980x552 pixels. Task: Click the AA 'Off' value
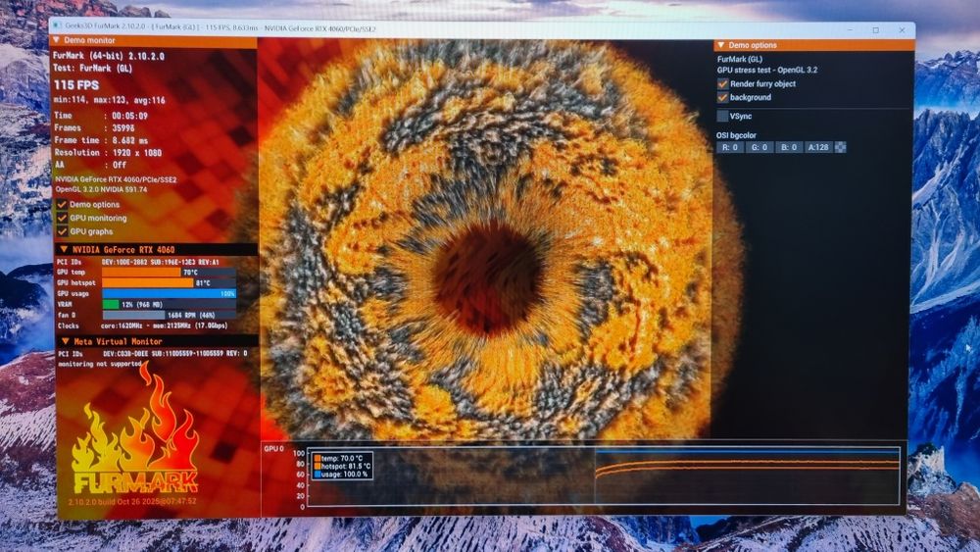[x=119, y=165]
